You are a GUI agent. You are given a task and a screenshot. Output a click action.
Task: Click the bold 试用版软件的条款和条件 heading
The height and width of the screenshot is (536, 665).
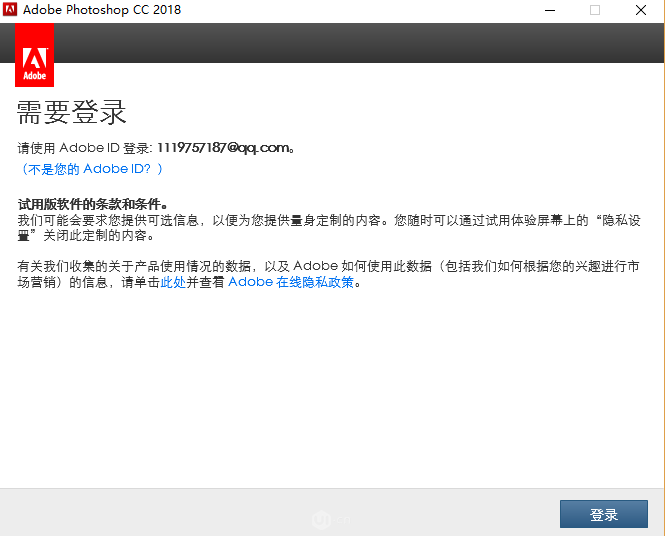[x=89, y=204]
